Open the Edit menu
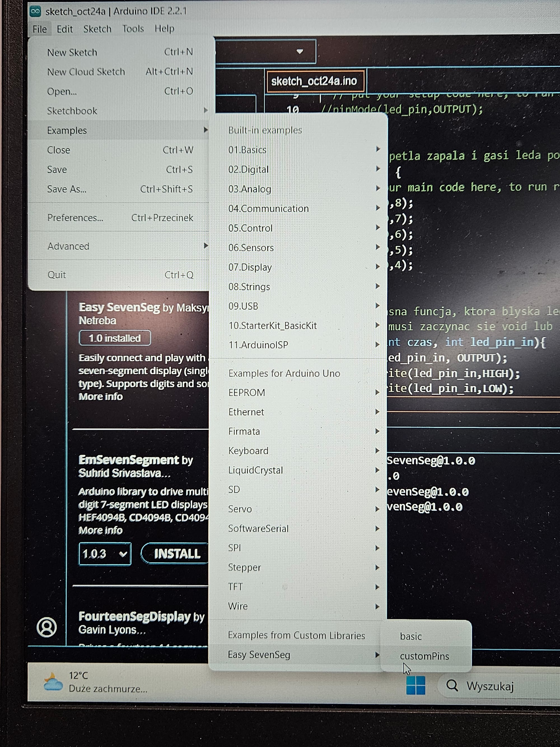Viewport: 560px width, 747px height. tap(64, 29)
